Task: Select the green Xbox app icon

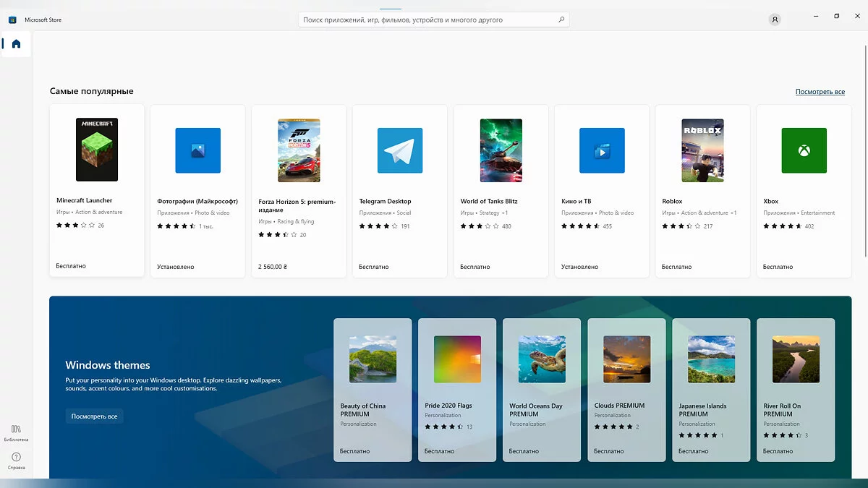Action: point(804,150)
